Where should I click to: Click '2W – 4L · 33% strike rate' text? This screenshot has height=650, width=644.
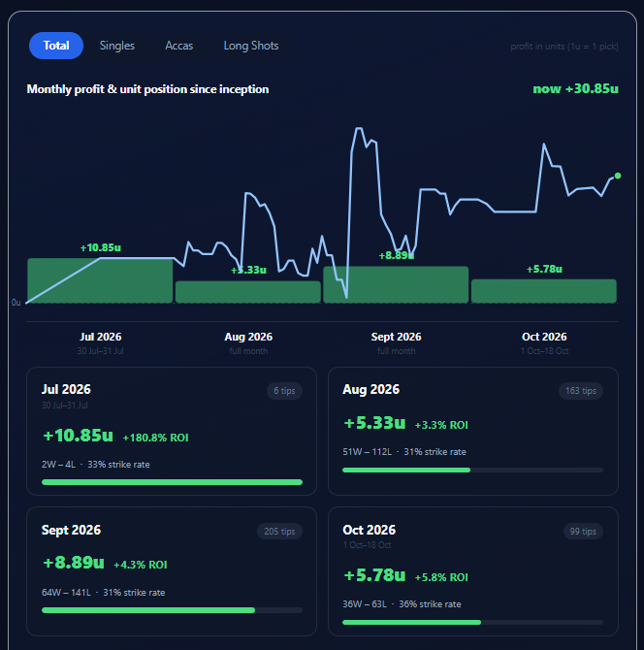coord(96,465)
